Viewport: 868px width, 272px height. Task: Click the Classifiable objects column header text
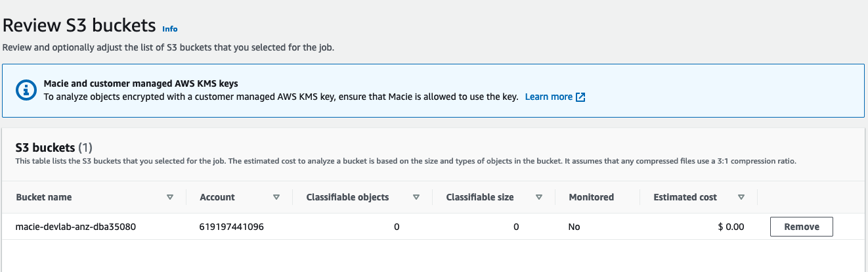pyautogui.click(x=347, y=197)
